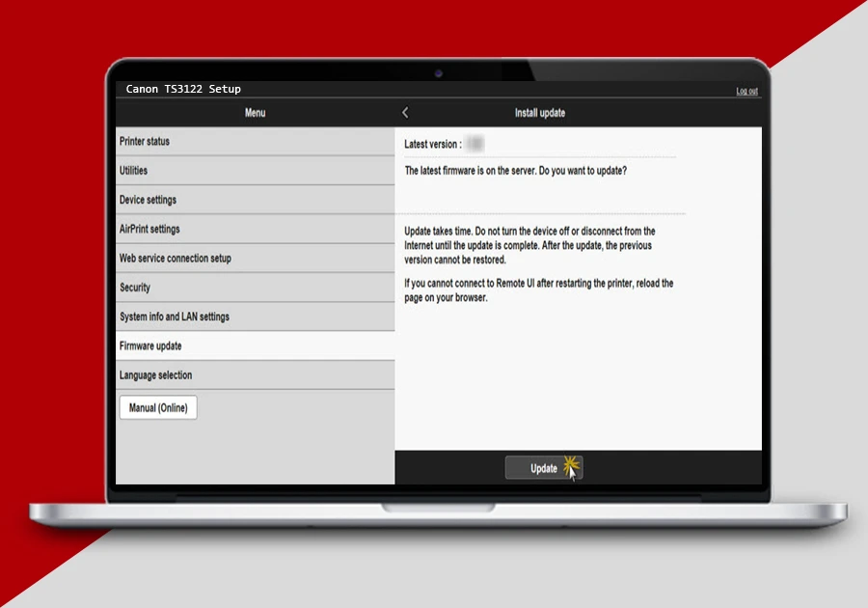Click the Update button
The width and height of the screenshot is (868, 608).
[544, 468]
